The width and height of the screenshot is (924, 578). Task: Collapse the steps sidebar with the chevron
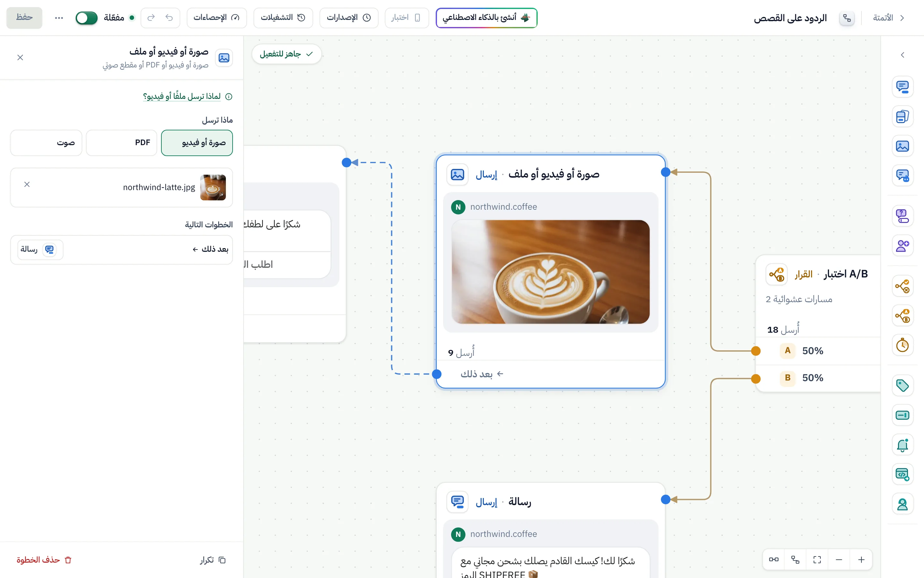pos(902,55)
